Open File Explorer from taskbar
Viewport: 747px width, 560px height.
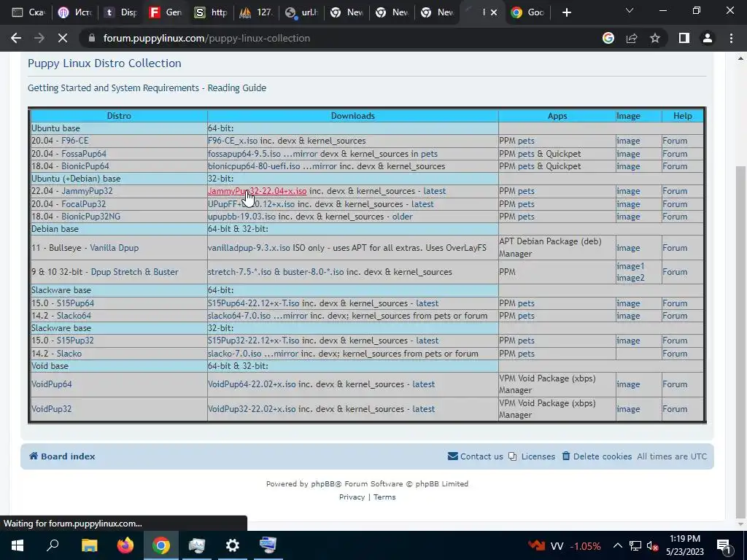(89, 545)
